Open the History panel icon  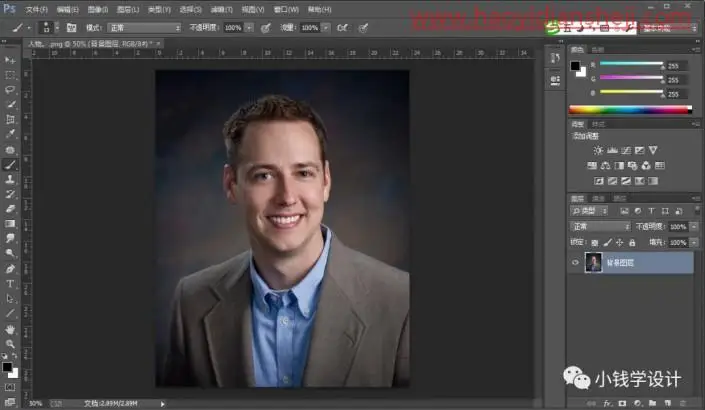tap(555, 58)
